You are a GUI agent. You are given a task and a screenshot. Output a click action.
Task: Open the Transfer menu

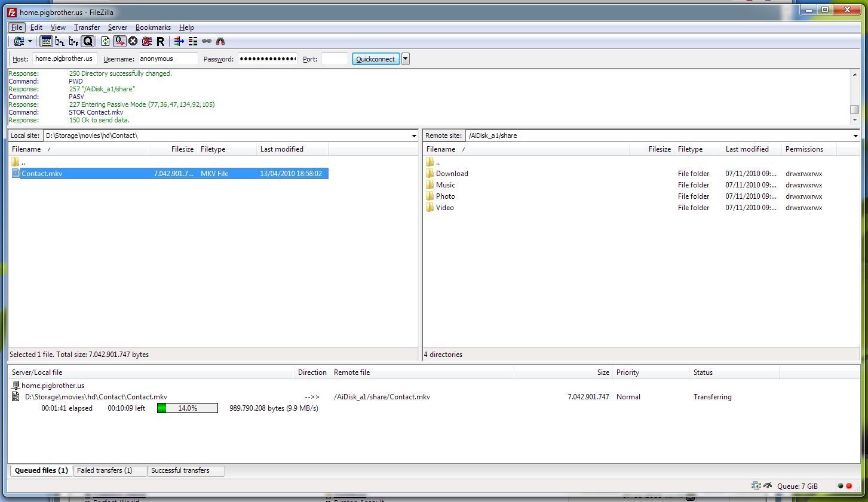click(x=87, y=27)
